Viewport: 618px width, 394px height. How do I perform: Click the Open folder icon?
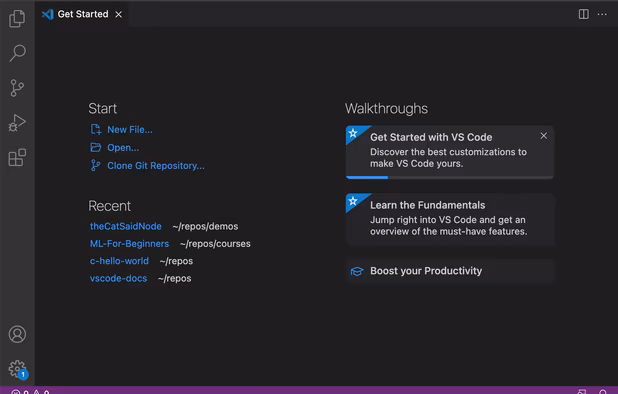click(96, 147)
